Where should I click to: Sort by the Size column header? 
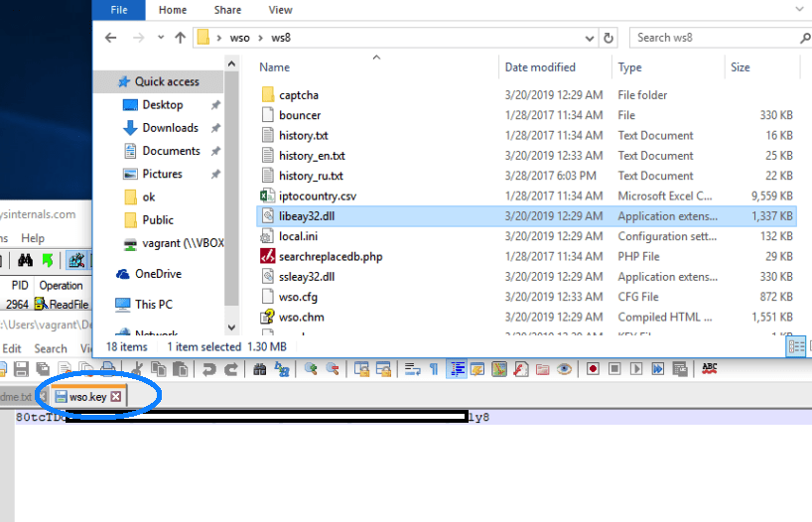(x=740, y=67)
